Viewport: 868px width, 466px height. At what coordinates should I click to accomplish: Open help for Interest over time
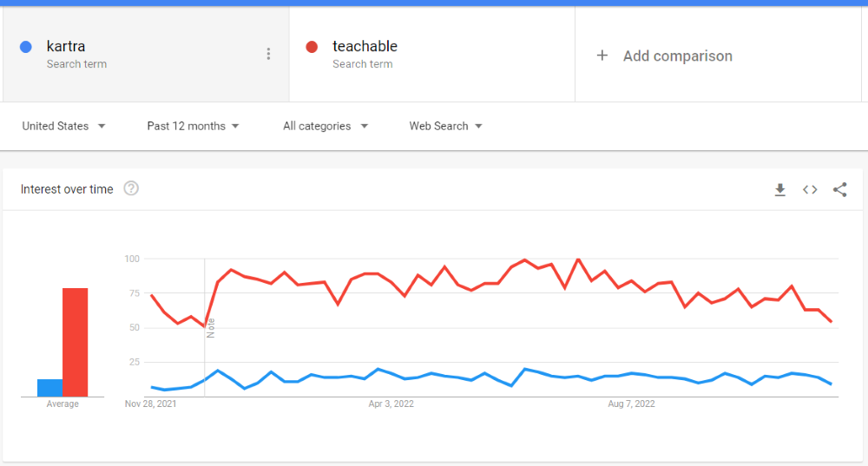(x=131, y=188)
